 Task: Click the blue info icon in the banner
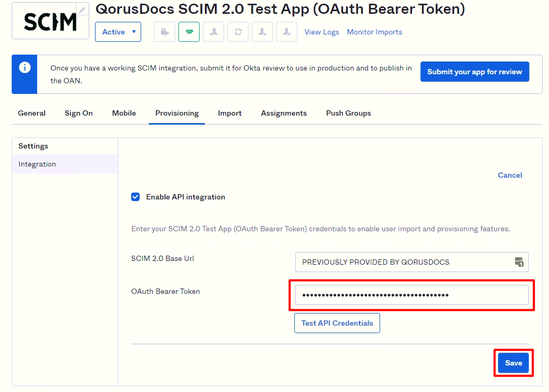point(24,67)
